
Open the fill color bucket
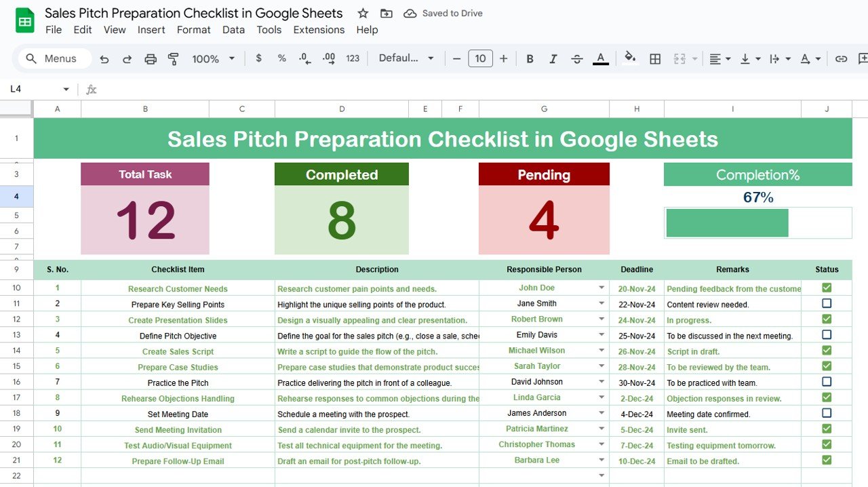click(x=630, y=58)
